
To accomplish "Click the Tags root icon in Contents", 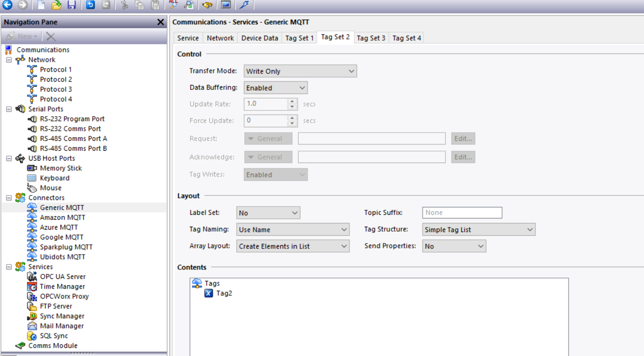I will 197,283.
